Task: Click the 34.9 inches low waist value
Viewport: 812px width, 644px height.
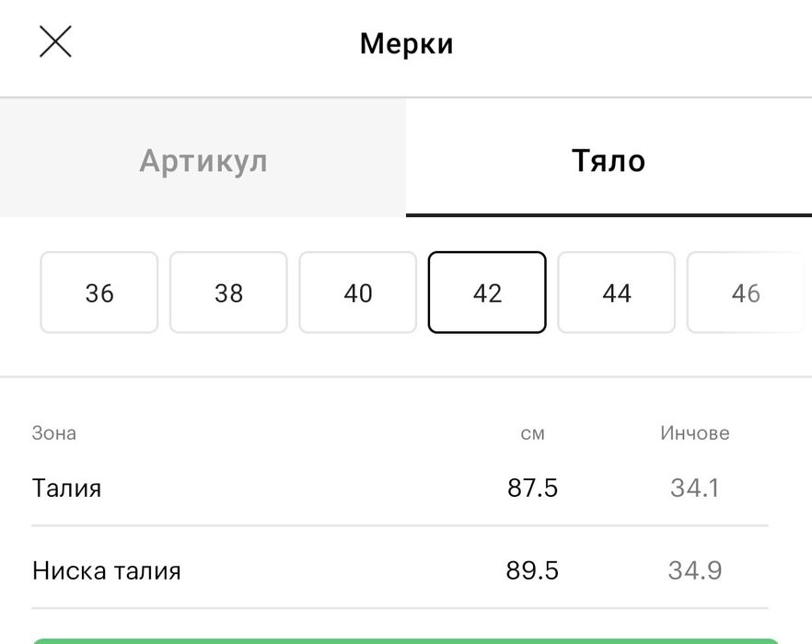Action: point(695,570)
